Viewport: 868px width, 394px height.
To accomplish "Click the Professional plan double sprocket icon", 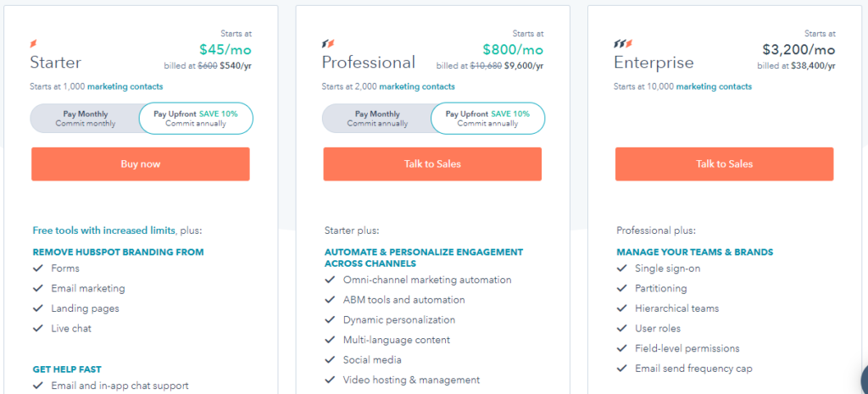I will tap(328, 44).
